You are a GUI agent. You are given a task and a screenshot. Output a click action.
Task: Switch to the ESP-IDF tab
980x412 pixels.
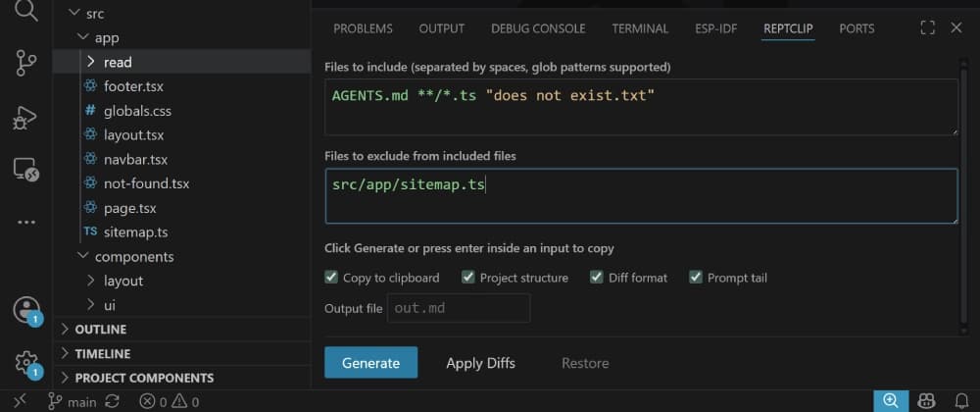click(716, 28)
